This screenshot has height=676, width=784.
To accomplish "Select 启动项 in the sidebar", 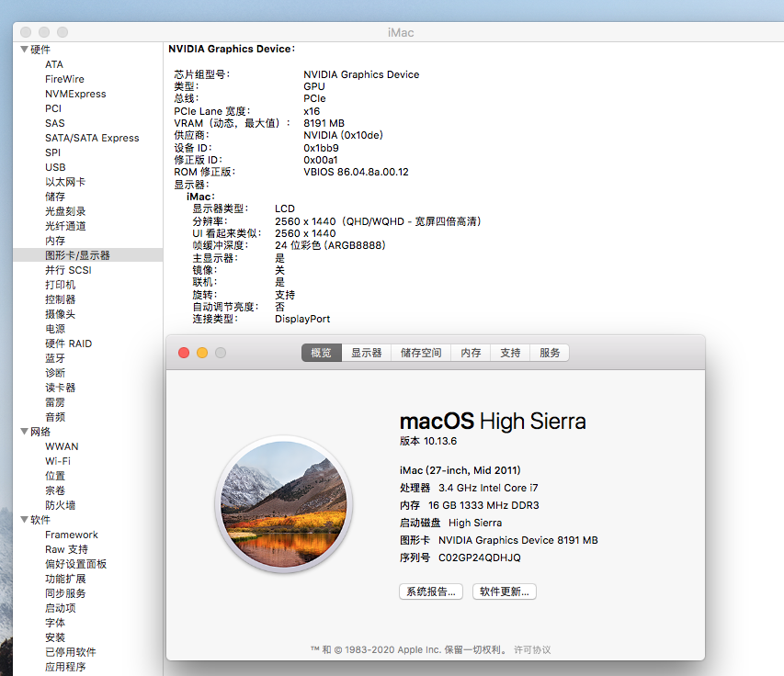I will point(60,608).
